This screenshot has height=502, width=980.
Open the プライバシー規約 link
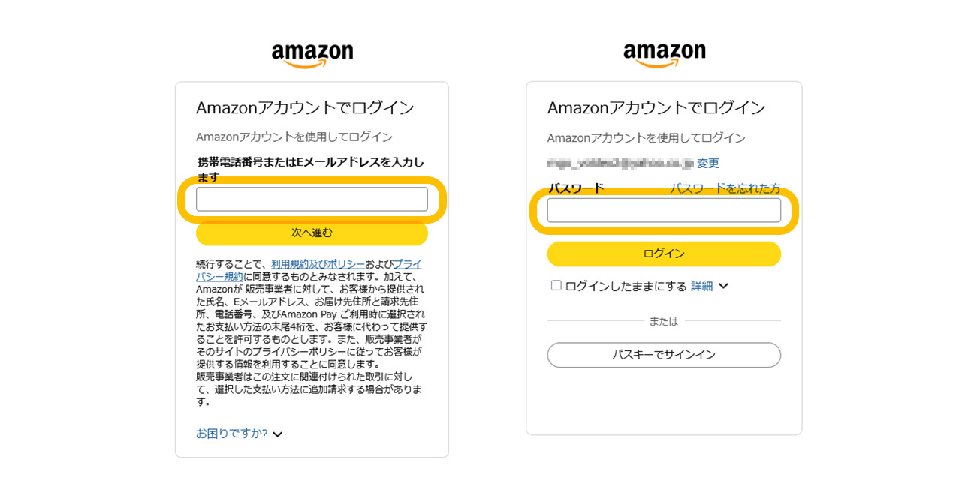(407, 264)
